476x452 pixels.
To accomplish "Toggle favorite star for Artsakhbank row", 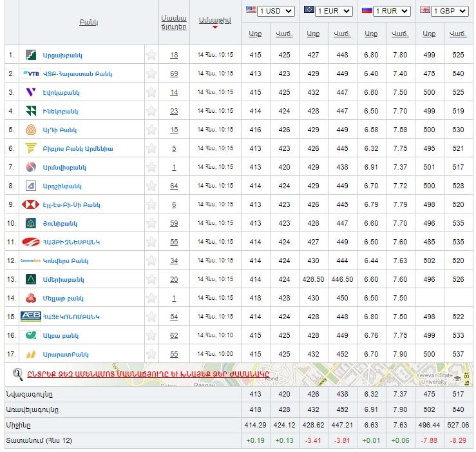I will 151,55.
